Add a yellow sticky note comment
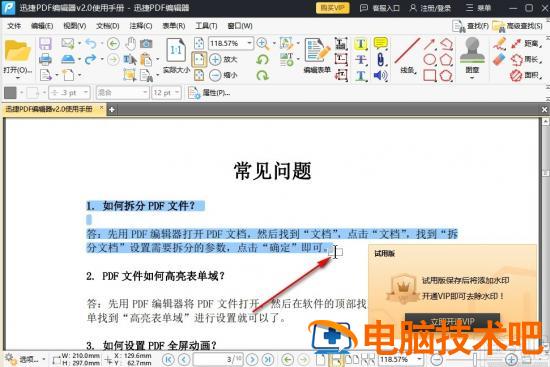The image size is (550, 367). pyautogui.click(x=381, y=44)
